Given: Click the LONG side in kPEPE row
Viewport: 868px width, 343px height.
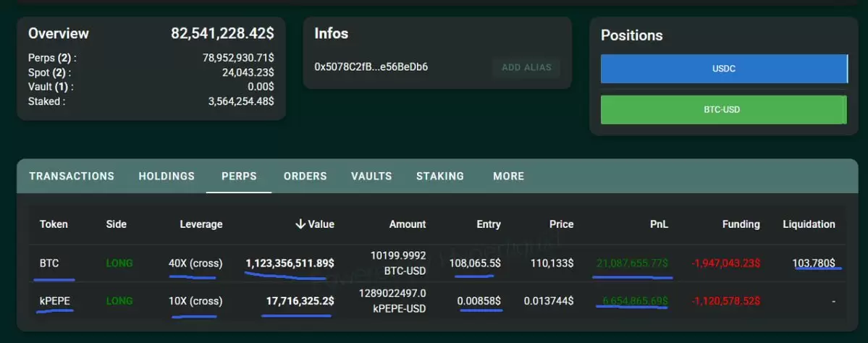Looking at the screenshot, I should (x=119, y=302).
